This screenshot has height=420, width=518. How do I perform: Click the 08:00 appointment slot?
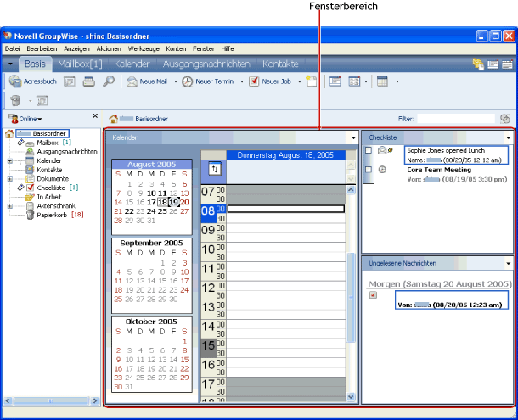point(286,209)
